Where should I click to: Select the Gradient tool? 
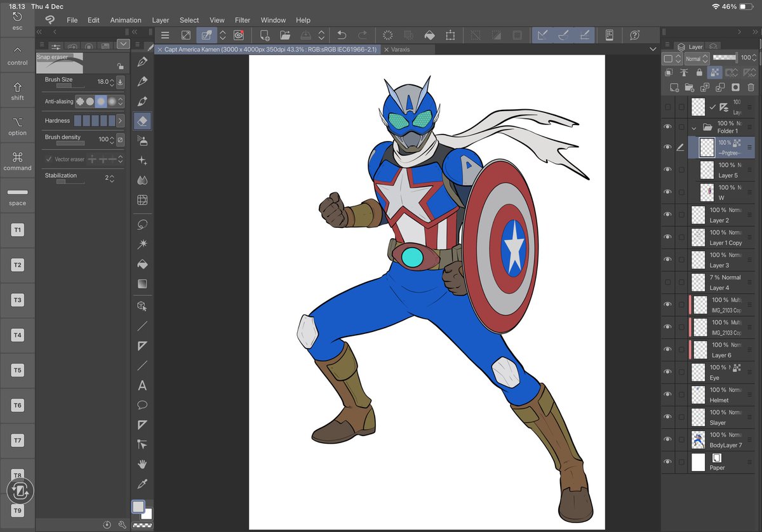(142, 284)
